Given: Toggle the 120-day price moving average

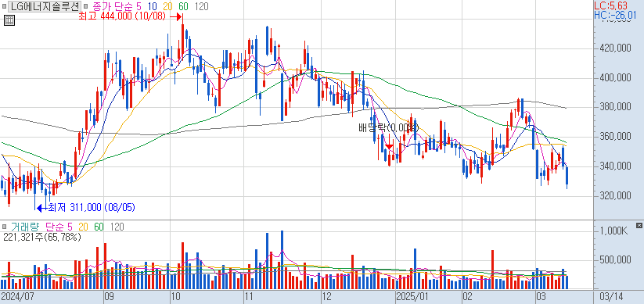Looking at the screenshot, I should click(201, 6).
